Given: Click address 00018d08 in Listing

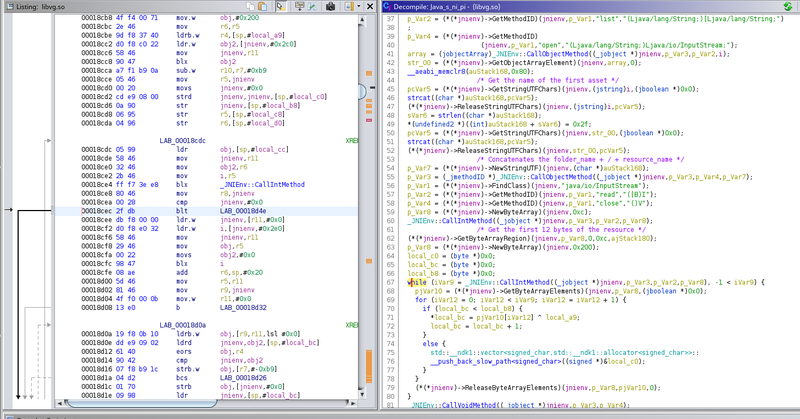Looking at the screenshot, I should tap(96, 308).
